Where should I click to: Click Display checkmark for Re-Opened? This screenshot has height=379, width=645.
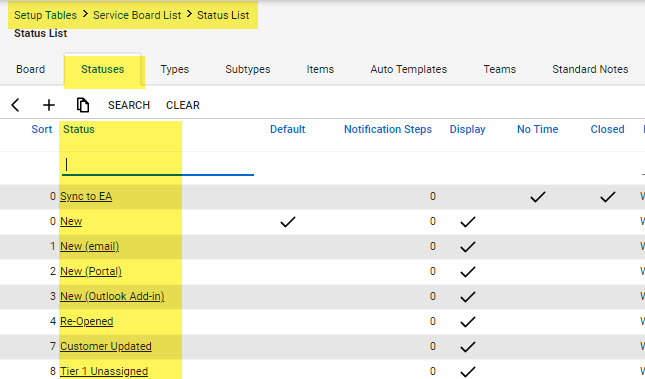point(468,322)
